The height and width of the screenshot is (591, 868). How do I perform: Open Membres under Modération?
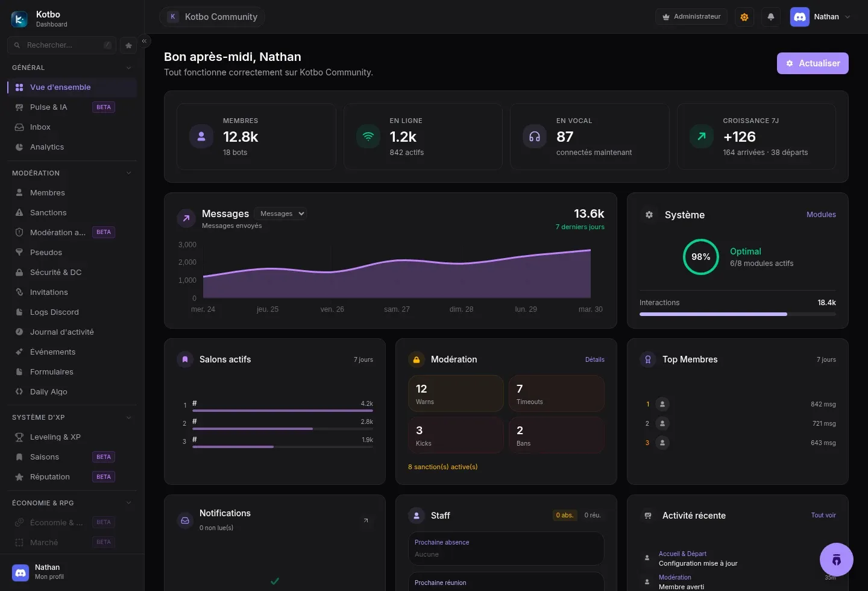[72, 193]
